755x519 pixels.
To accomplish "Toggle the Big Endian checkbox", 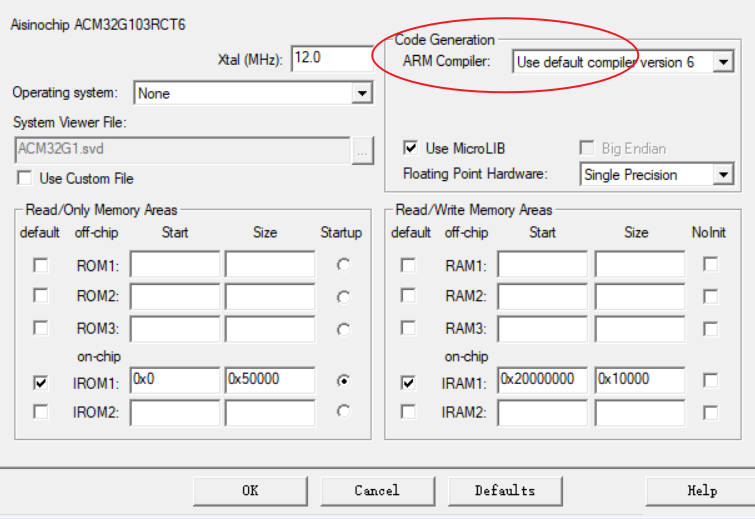I will pos(586,148).
